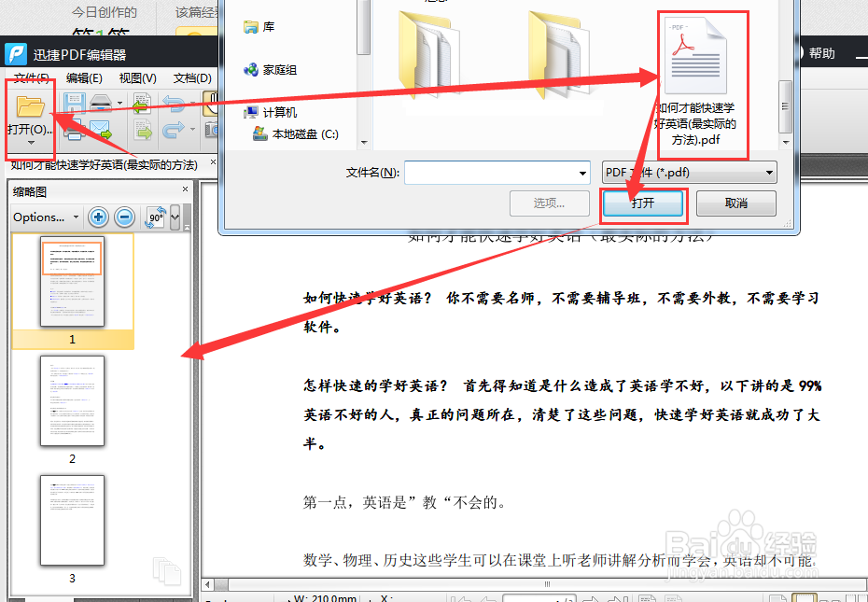The height and width of the screenshot is (602, 868).
Task: Zoom in thumbnails with the plus icon
Action: coord(98,217)
